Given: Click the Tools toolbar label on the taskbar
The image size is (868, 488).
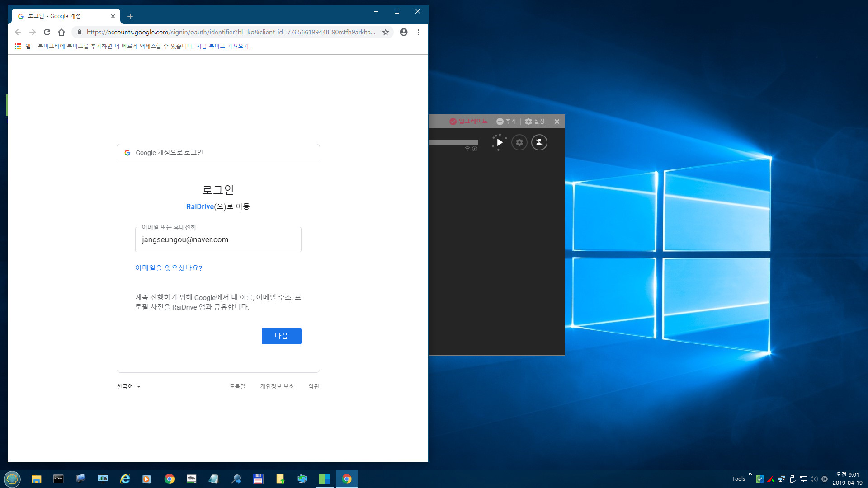Looking at the screenshot, I should click(x=739, y=479).
